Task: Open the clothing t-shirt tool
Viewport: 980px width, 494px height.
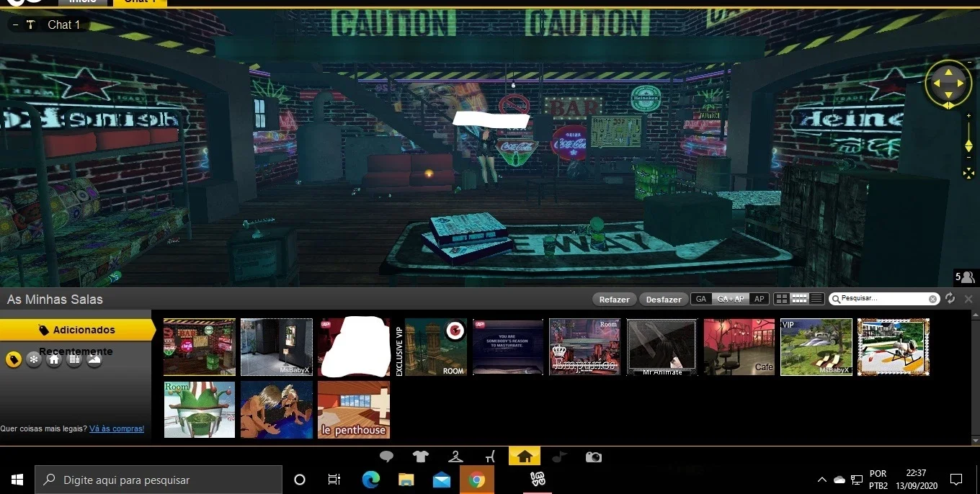Action: click(x=421, y=457)
